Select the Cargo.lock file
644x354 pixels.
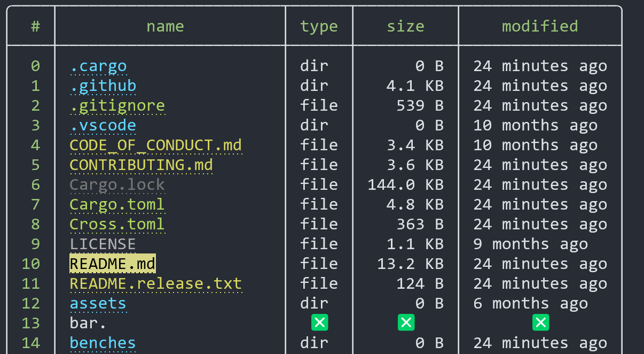pos(117,184)
